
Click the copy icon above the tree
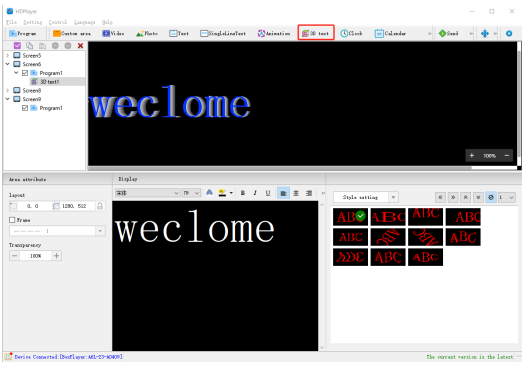point(30,46)
